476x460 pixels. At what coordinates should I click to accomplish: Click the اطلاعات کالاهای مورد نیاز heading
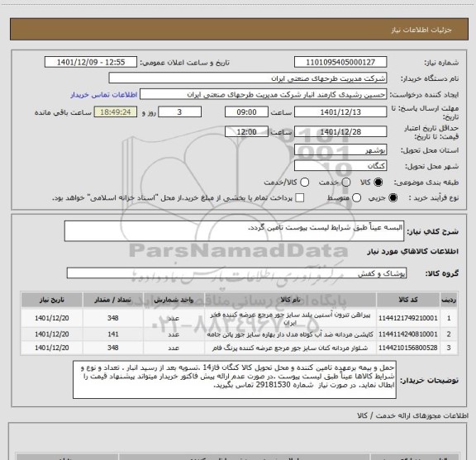[413, 252]
